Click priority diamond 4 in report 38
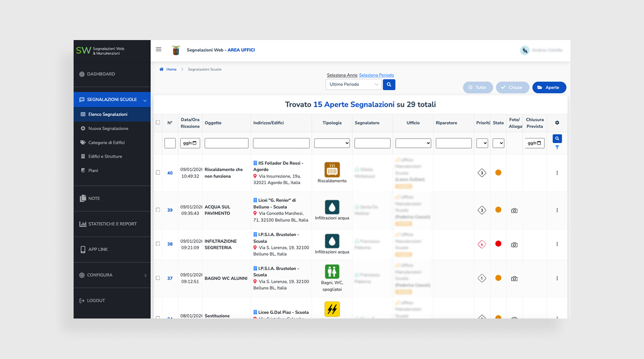The width and height of the screenshot is (644, 359). pyautogui.click(x=482, y=244)
